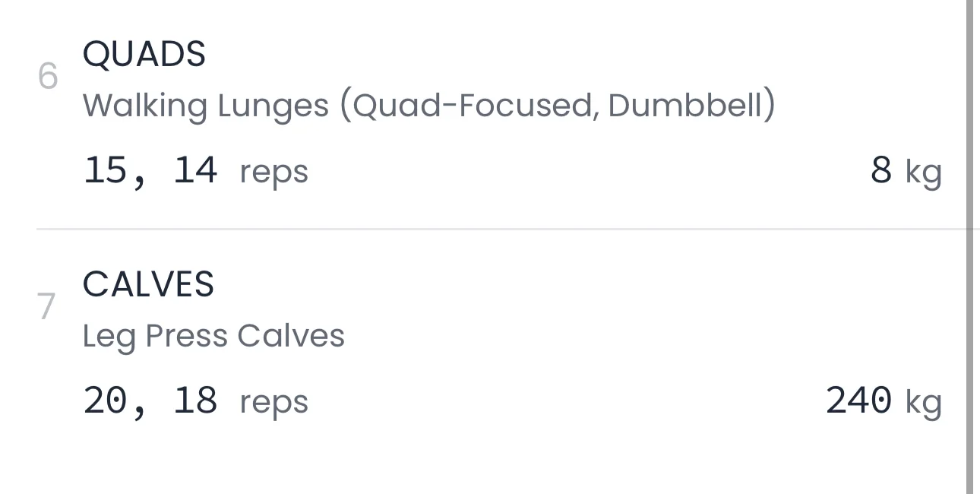Select exercise index number 7
980x494 pixels.
[x=47, y=307]
